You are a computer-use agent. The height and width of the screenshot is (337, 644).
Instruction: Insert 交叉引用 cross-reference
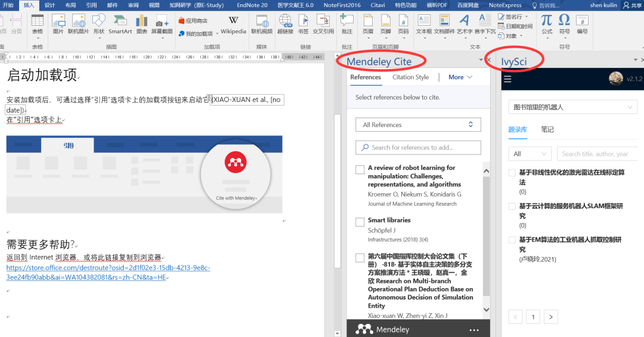[x=323, y=24]
